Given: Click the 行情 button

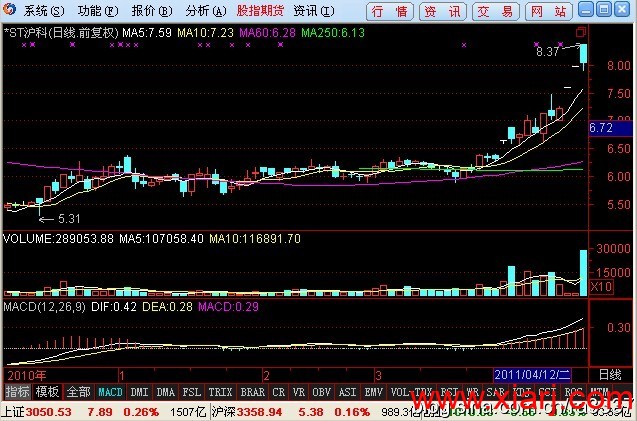Looking at the screenshot, I should (390, 12).
